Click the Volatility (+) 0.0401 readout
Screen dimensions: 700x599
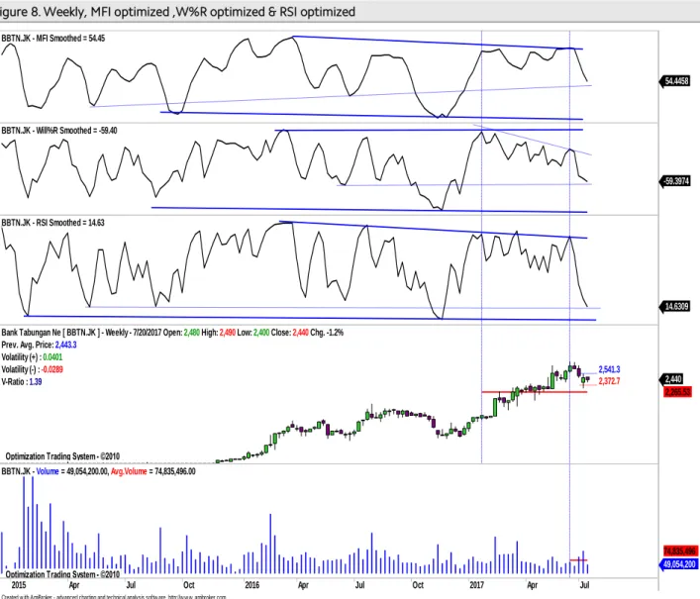[32, 357]
